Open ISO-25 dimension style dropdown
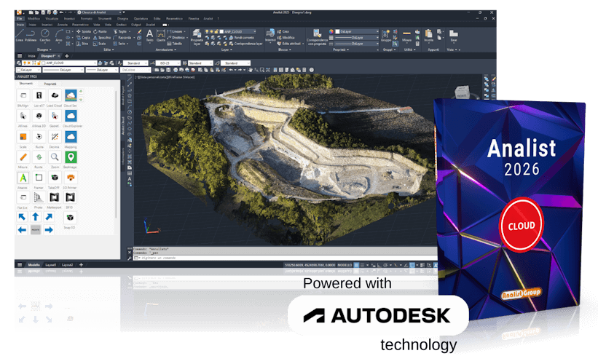The image size is (598, 364). tap(168, 63)
